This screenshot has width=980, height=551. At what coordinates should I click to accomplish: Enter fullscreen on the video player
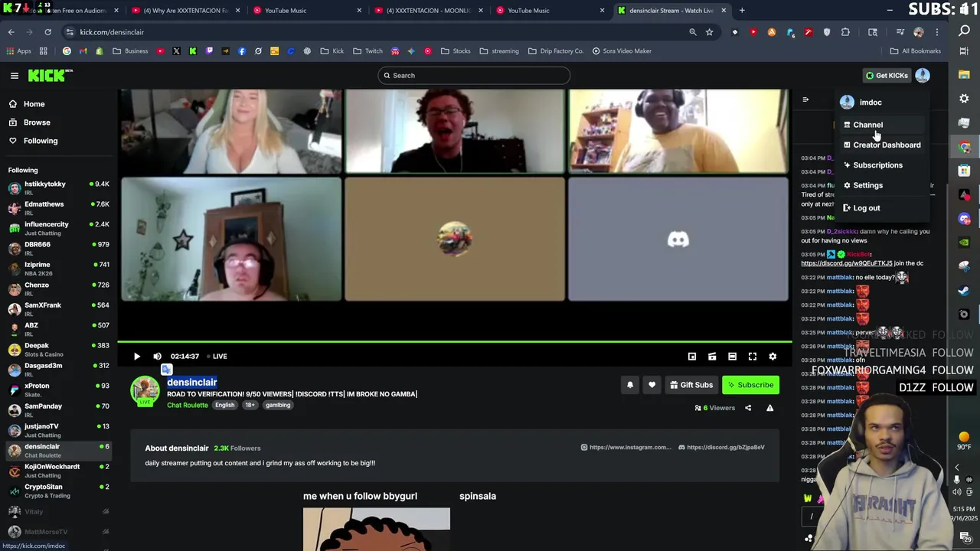(753, 356)
